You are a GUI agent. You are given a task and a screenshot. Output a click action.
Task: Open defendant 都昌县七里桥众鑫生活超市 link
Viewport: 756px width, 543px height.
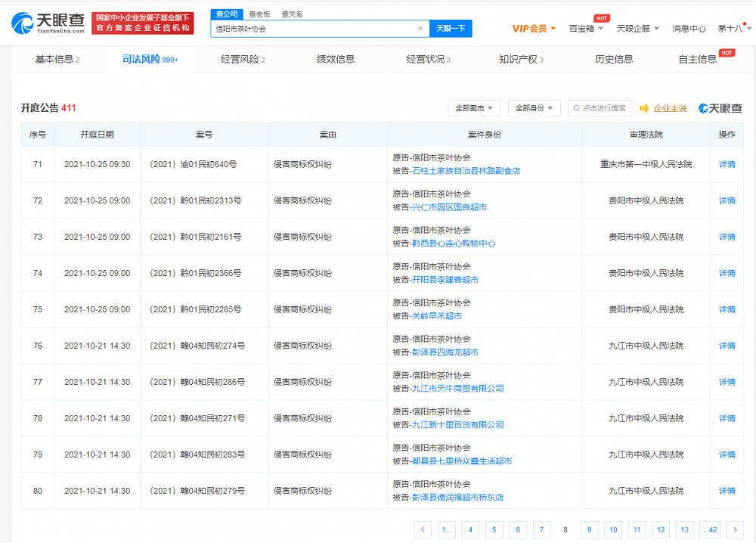[462, 461]
